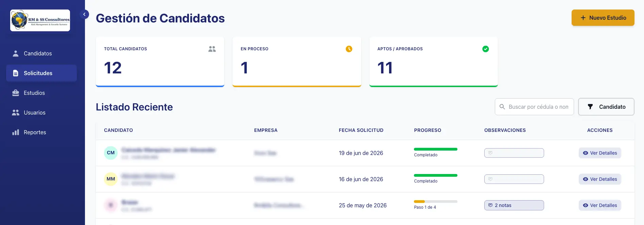Select the Aptos / Aprobados count 11
644x225 pixels.
[x=385, y=68]
